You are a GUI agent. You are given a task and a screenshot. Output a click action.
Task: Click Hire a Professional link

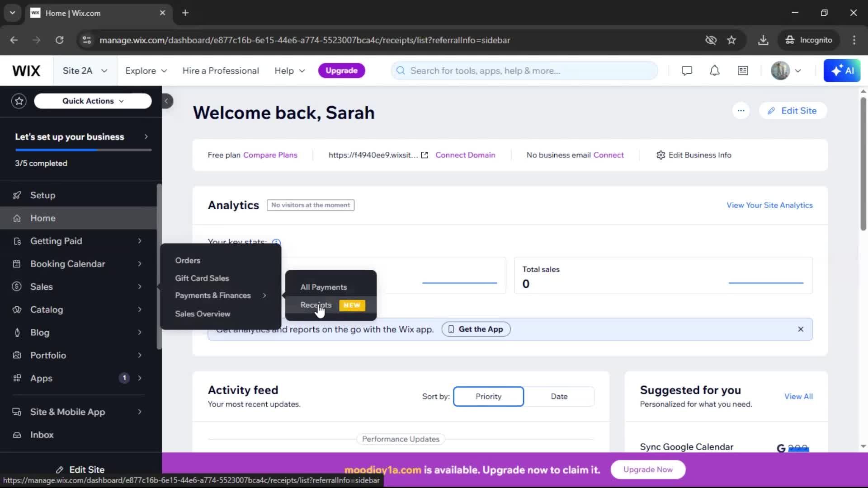point(221,70)
